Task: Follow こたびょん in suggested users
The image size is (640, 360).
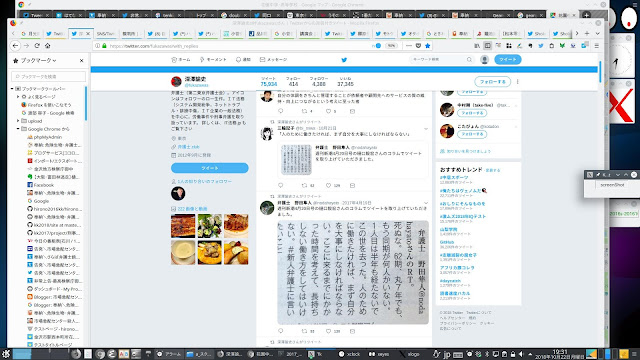Action: (472, 134)
